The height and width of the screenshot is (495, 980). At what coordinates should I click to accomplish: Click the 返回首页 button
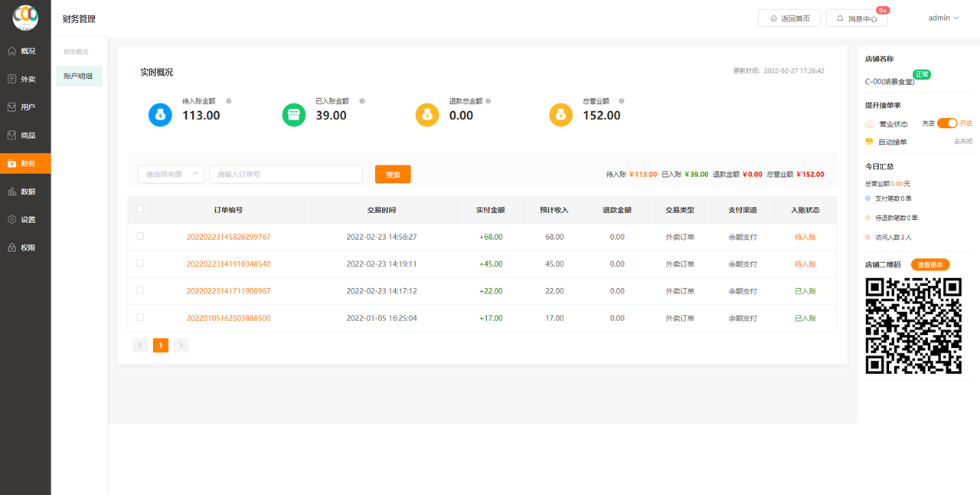789,18
